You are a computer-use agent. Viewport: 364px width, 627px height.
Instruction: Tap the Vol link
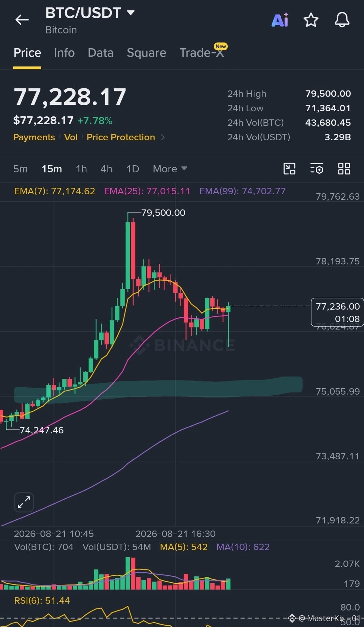71,137
